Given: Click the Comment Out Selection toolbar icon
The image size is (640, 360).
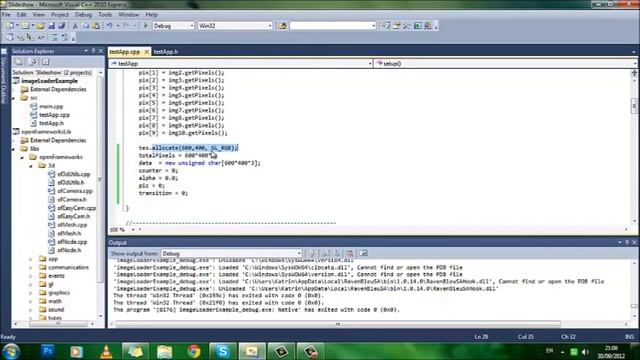Looking at the screenshot, I should (x=54, y=38).
